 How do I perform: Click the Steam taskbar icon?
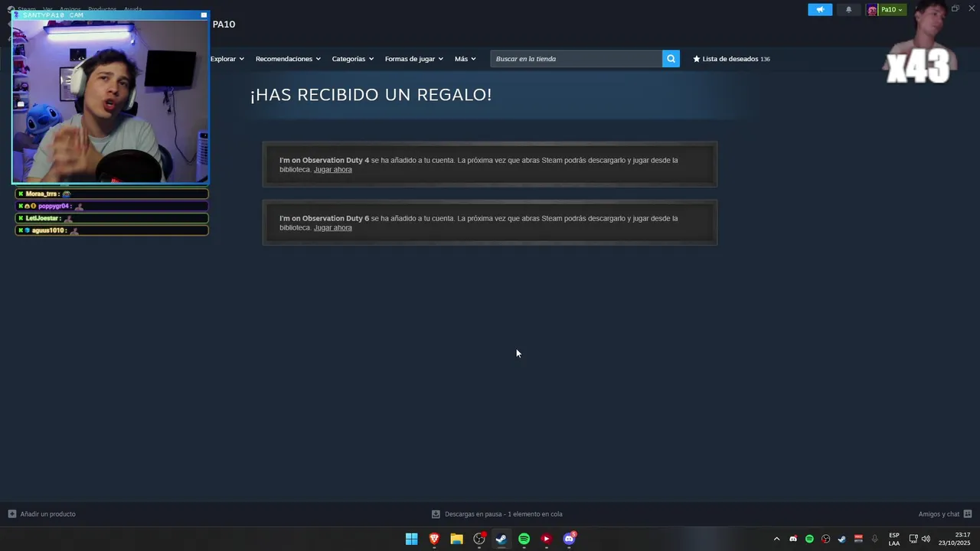501,539
